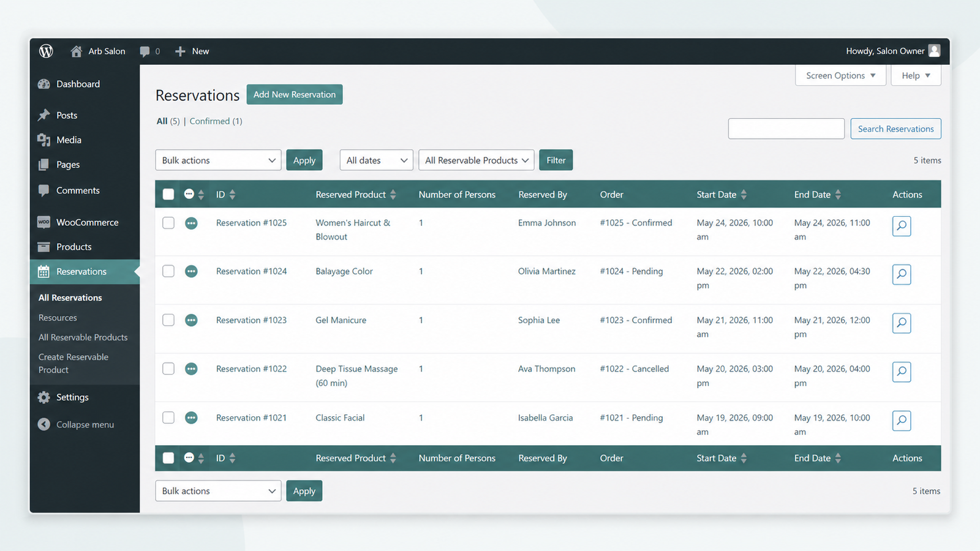Tick the checkbox for Reservation #1023
The image size is (980, 551).
pyautogui.click(x=168, y=320)
